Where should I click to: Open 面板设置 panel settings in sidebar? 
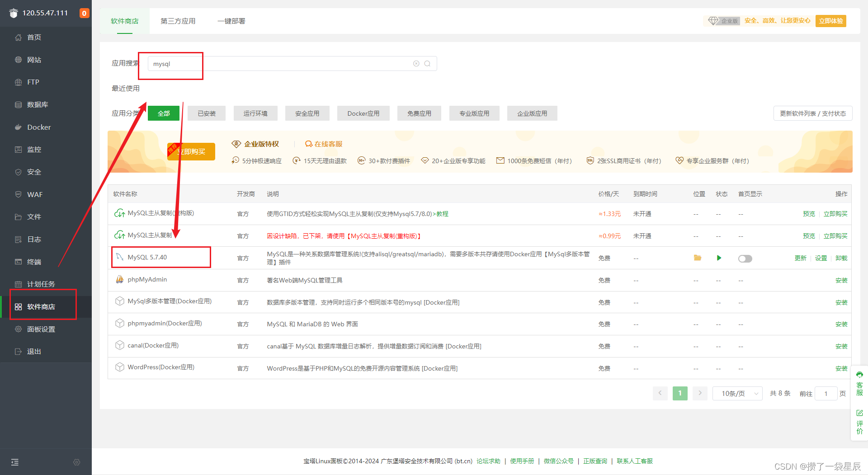click(41, 329)
